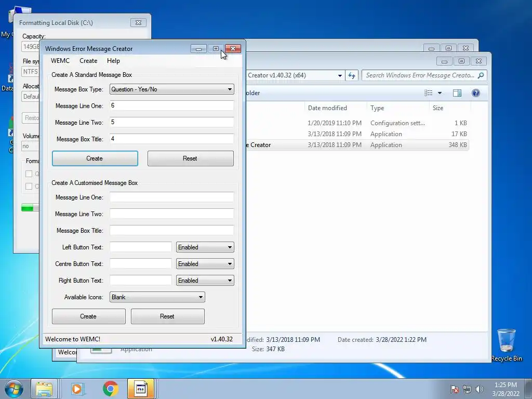Viewport: 532px width, 399px height.
Task: Click customised Message Line One field
Action: [171, 197]
